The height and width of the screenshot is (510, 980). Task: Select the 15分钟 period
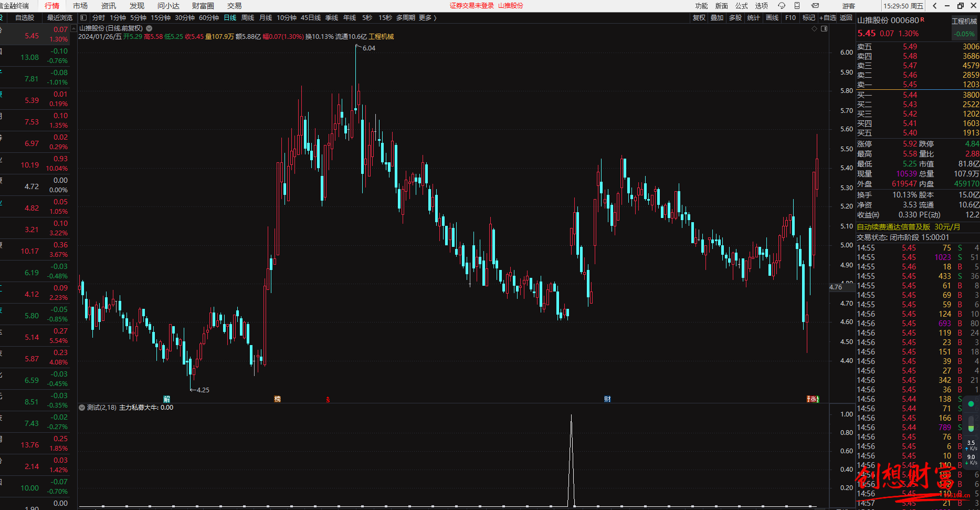[x=161, y=18]
